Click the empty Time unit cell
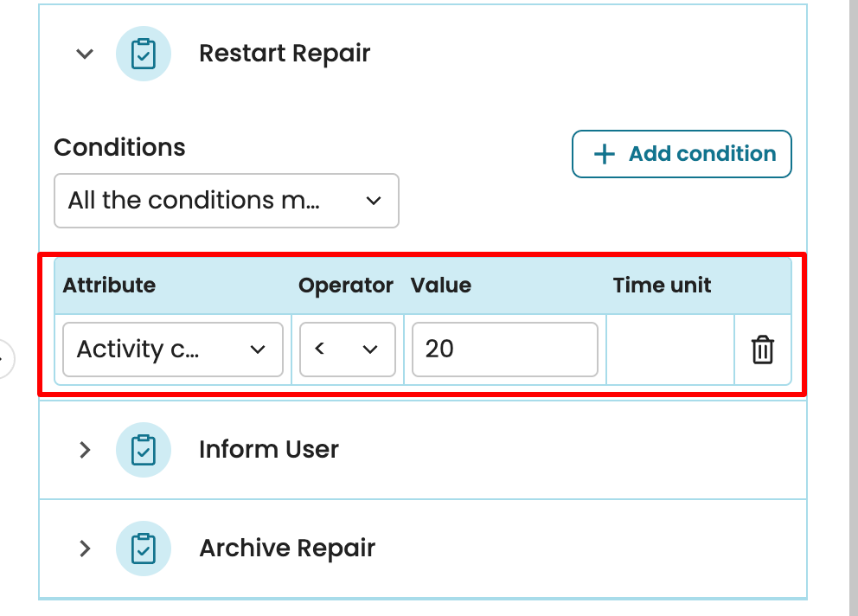 click(x=669, y=350)
